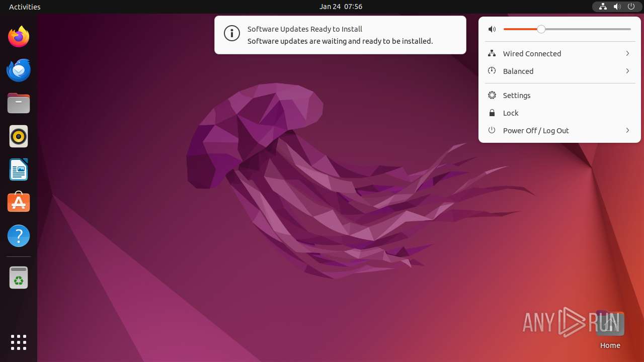Click the power mode icon beside Balanced
This screenshot has height=362, width=644.
(x=492, y=71)
